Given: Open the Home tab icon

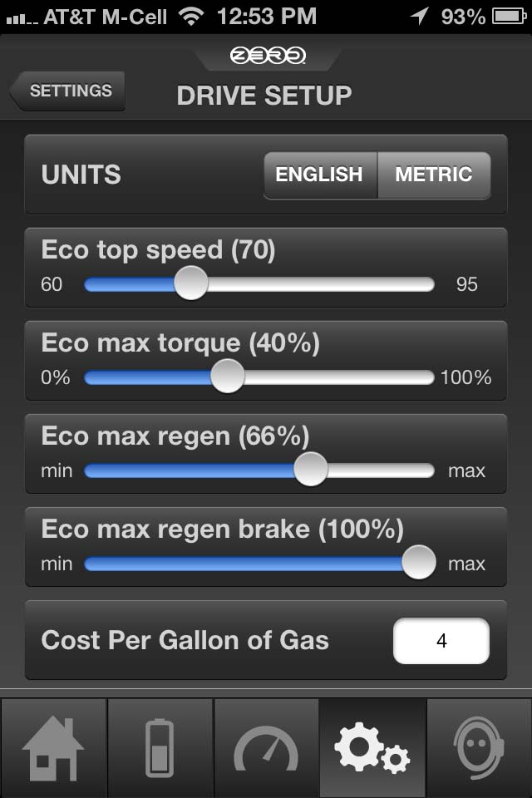Looking at the screenshot, I should (x=53, y=747).
